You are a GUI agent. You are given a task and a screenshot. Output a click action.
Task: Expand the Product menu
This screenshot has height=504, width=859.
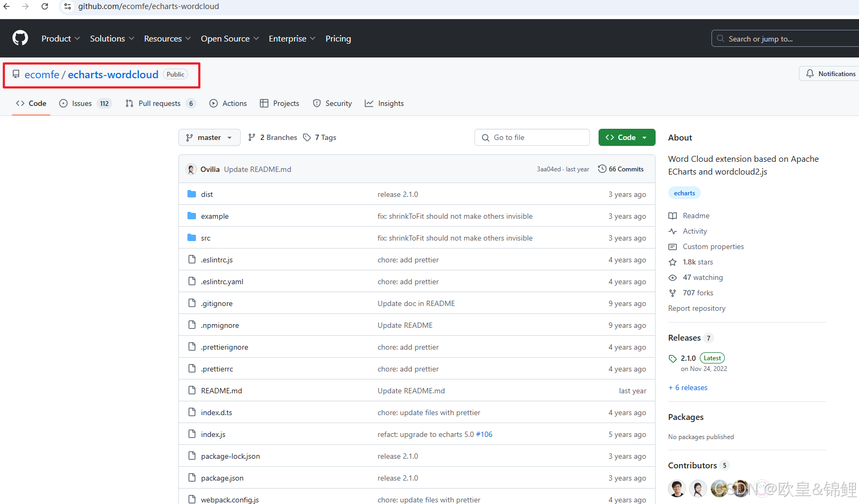[61, 38]
